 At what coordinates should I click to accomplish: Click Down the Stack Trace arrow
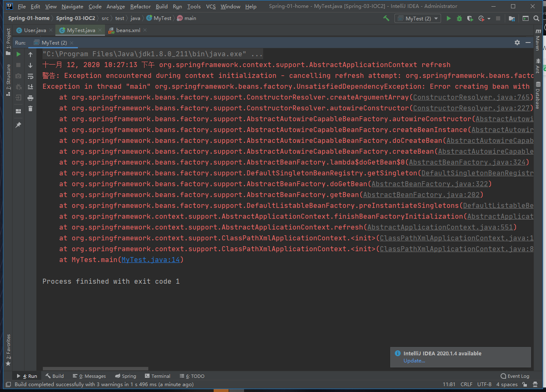tap(30, 65)
